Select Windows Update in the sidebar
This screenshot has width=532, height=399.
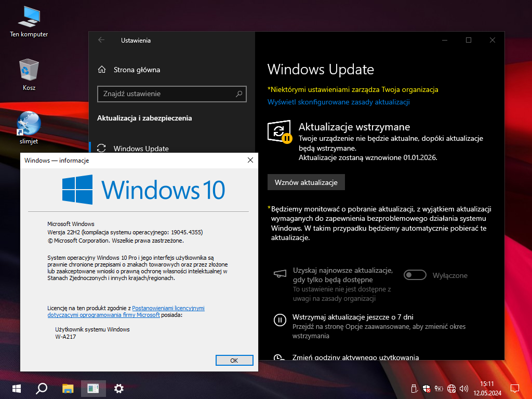point(141,149)
